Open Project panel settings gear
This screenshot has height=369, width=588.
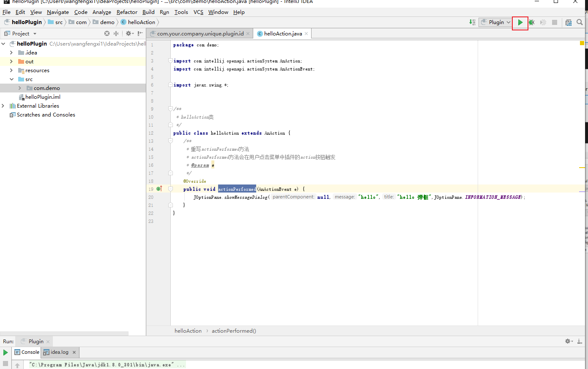click(129, 33)
